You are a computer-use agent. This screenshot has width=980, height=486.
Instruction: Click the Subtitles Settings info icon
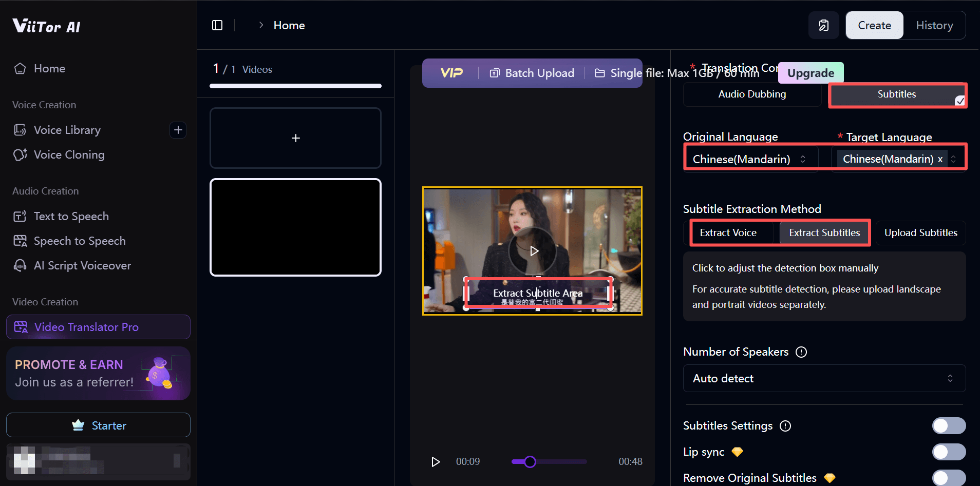click(785, 426)
